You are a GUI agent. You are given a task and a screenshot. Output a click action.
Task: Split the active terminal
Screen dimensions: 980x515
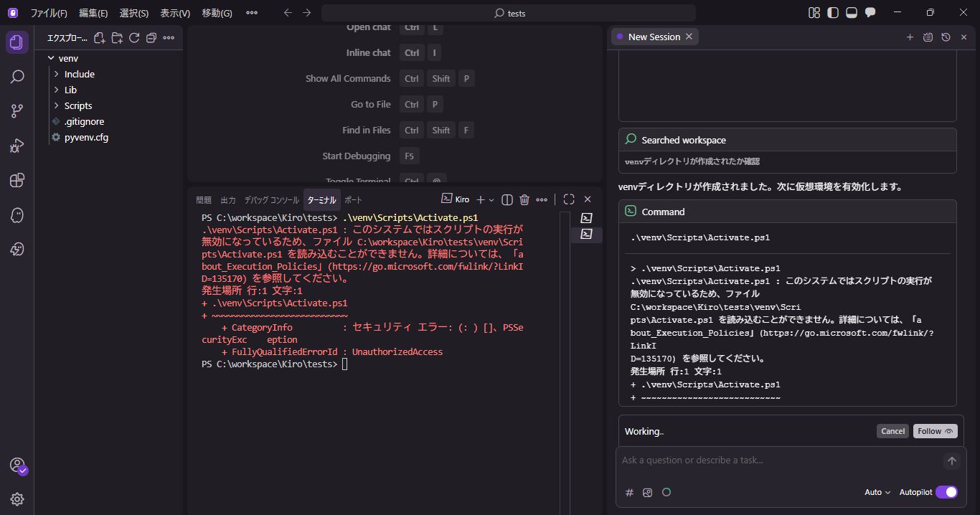point(507,199)
